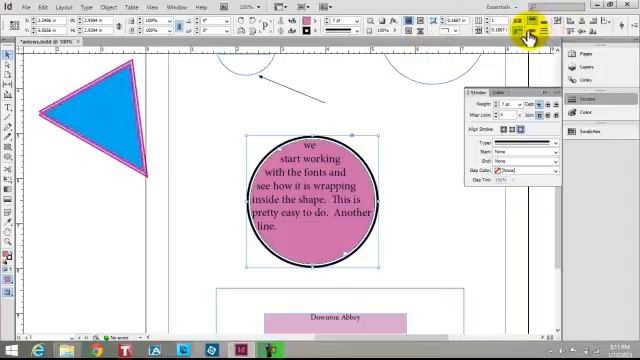Open the Swatches panel
Image resolution: width=640 pixels, height=360 pixels.
pos(590,131)
